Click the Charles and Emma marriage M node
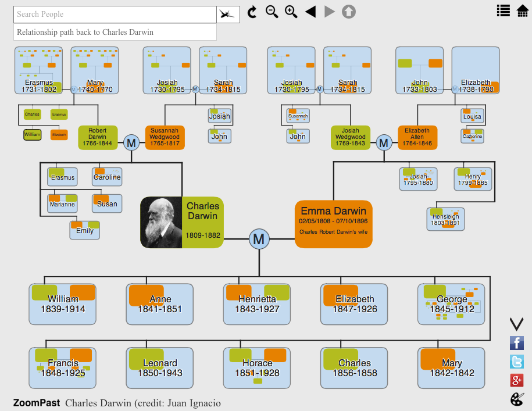The image size is (532, 411). point(259,239)
